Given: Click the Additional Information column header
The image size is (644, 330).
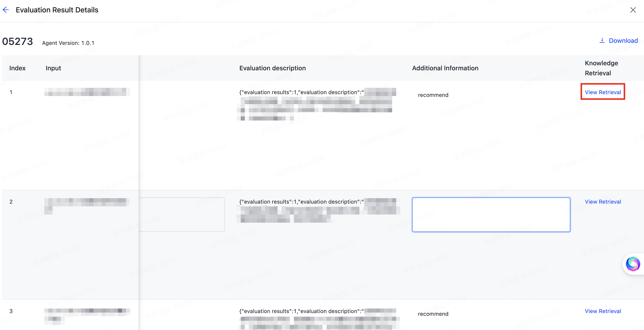Looking at the screenshot, I should (445, 68).
